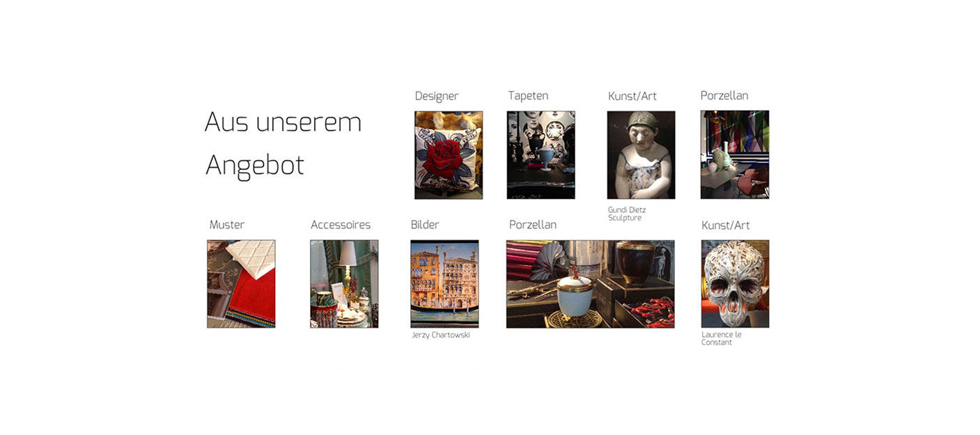Open the decorated skull artwork image

click(x=736, y=284)
